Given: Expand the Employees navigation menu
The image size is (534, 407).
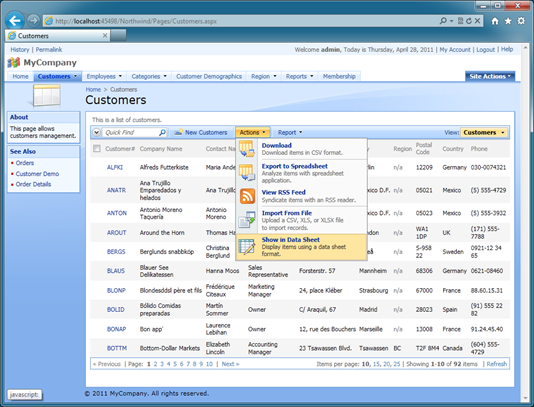Looking at the screenshot, I should 120,76.
